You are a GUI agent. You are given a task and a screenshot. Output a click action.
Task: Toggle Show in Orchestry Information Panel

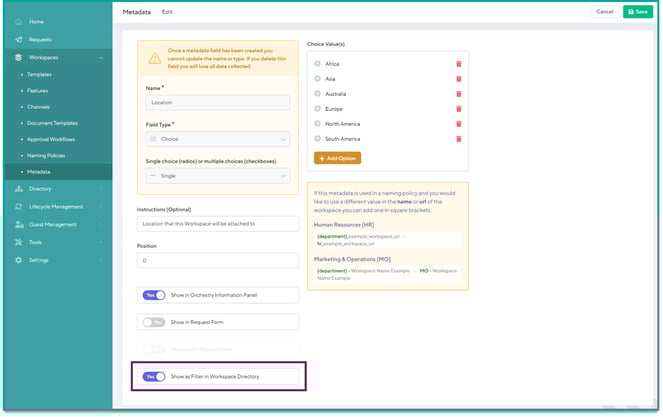153,295
